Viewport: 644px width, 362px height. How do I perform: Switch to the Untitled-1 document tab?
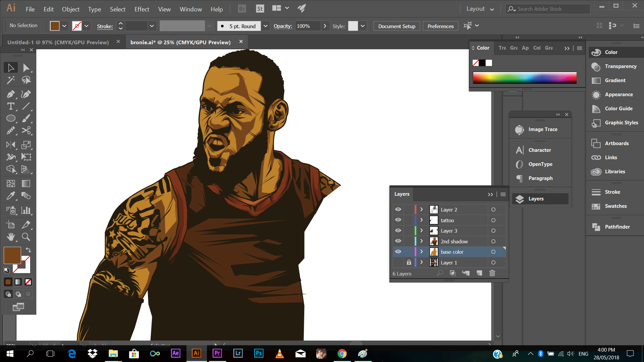pyautogui.click(x=58, y=42)
